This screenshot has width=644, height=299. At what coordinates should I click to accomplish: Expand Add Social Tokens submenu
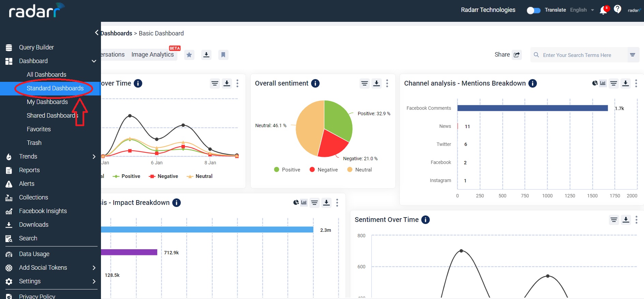(x=94, y=268)
